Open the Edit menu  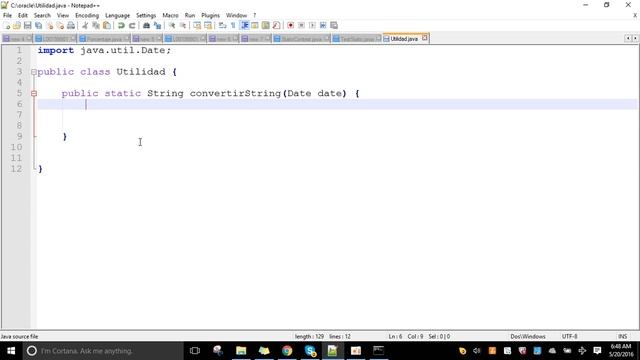click(x=22, y=15)
